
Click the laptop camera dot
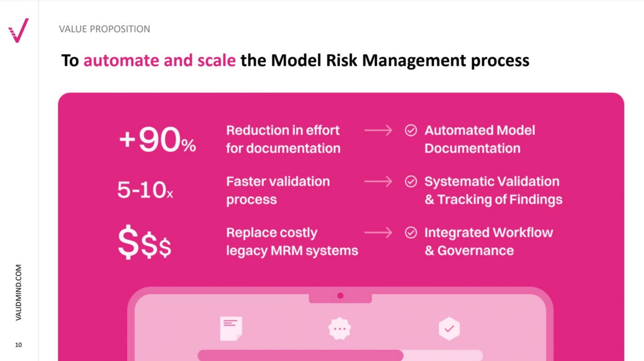click(x=340, y=295)
